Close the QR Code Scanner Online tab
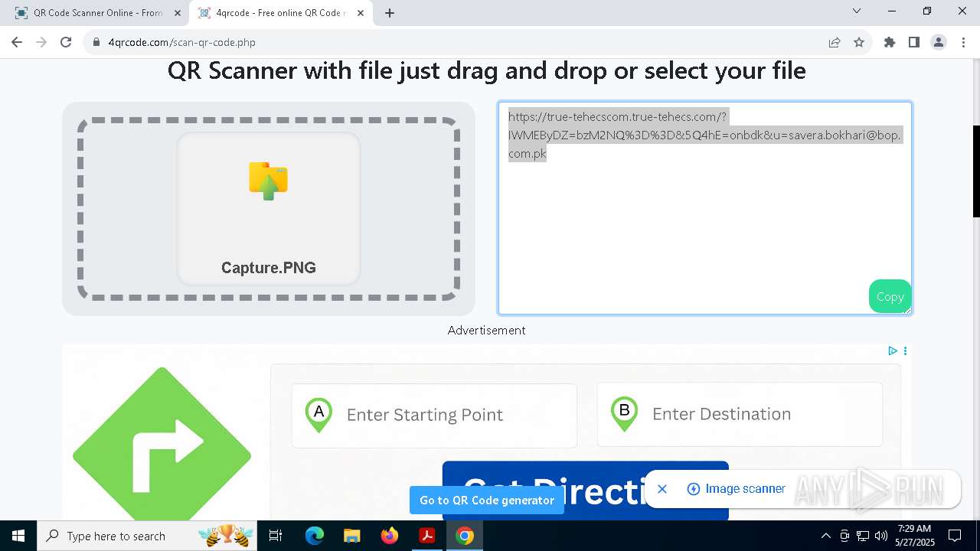 (177, 13)
